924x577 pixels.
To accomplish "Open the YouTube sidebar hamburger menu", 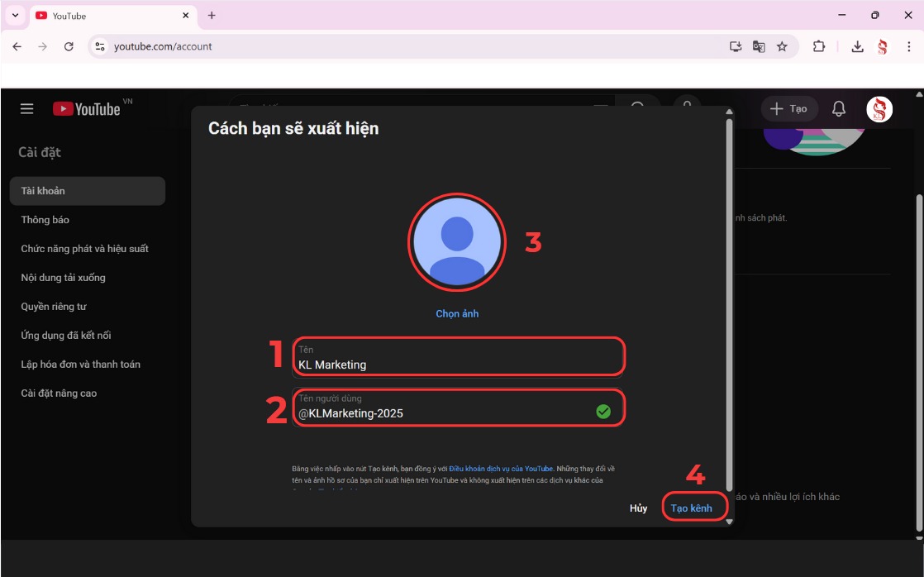I will pyautogui.click(x=26, y=108).
